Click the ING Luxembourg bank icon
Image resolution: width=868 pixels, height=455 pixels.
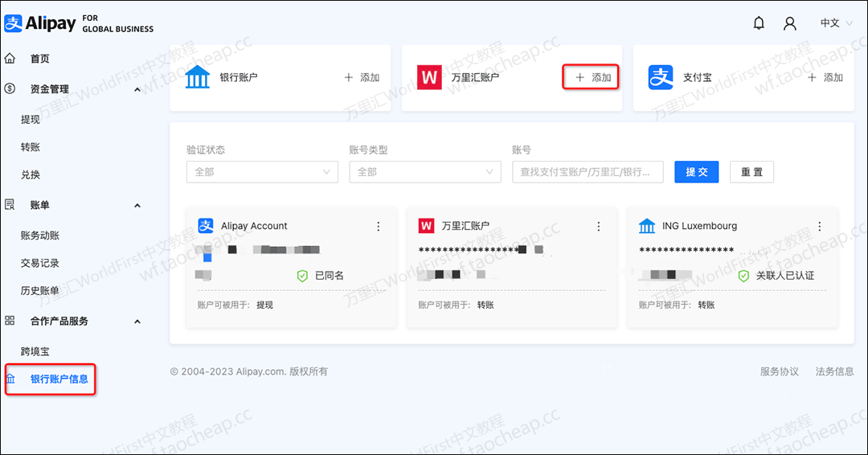[x=646, y=226]
